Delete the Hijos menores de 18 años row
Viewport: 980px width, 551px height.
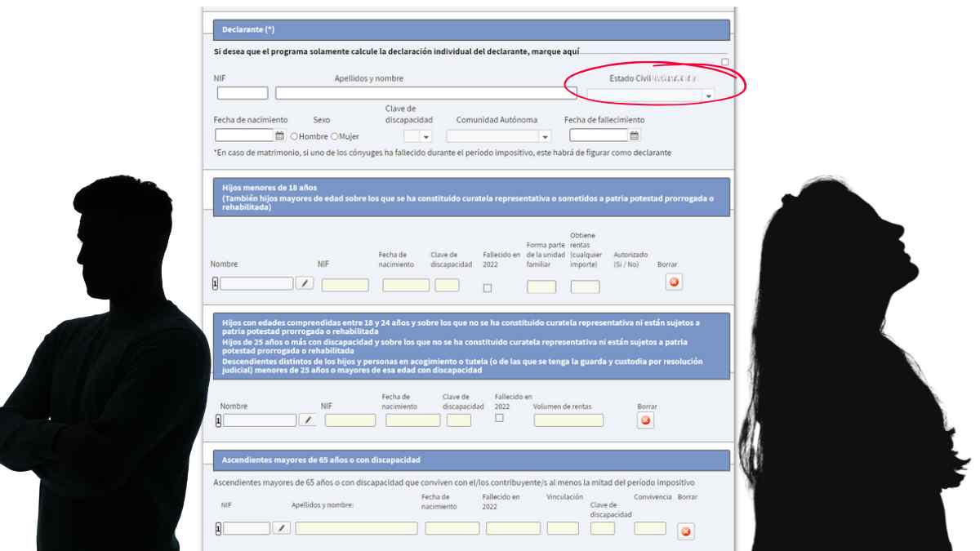[674, 282]
